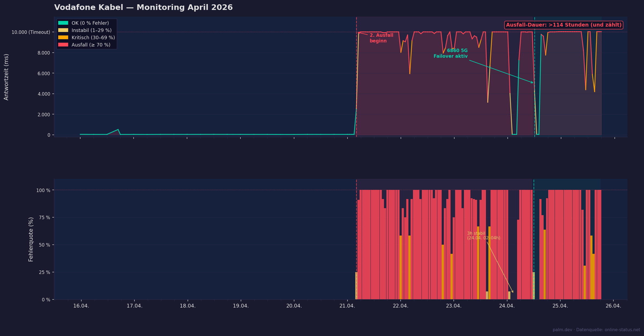This screenshot has height=336, width=644.
Task: Click the Ausfall-Dauer >114 Stunden label box
Action: pyautogui.click(x=563, y=25)
